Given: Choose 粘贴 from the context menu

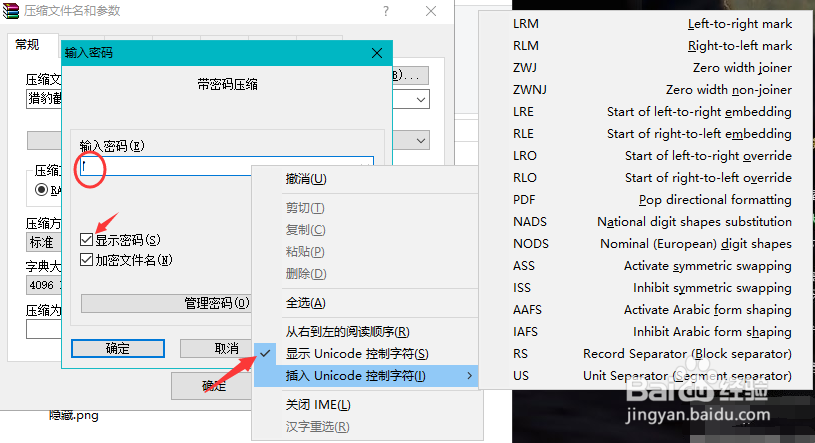Looking at the screenshot, I should pyautogui.click(x=367, y=252).
